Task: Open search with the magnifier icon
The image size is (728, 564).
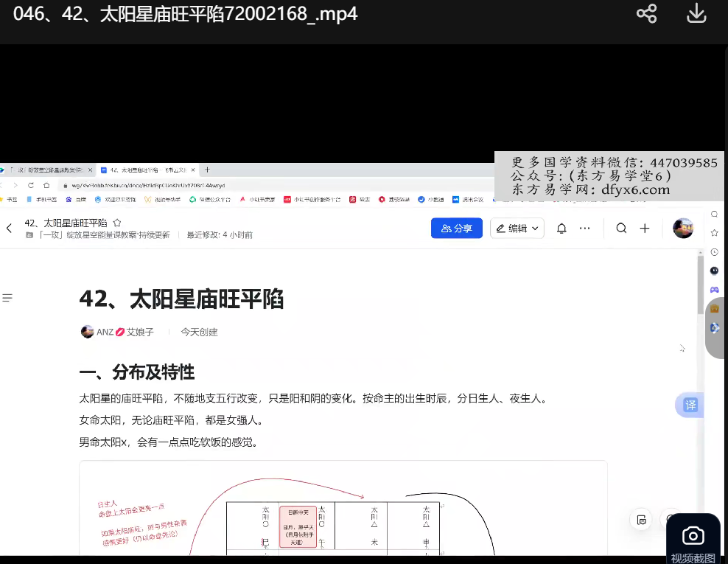Action: [621, 229]
